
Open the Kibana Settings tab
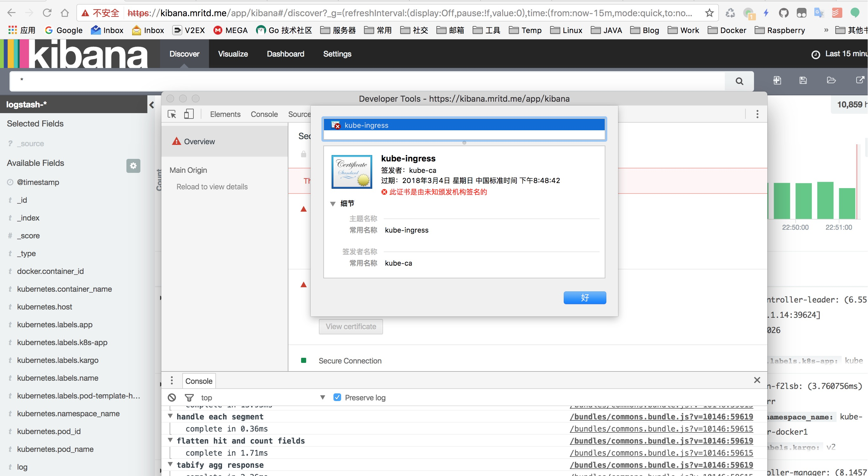point(337,54)
